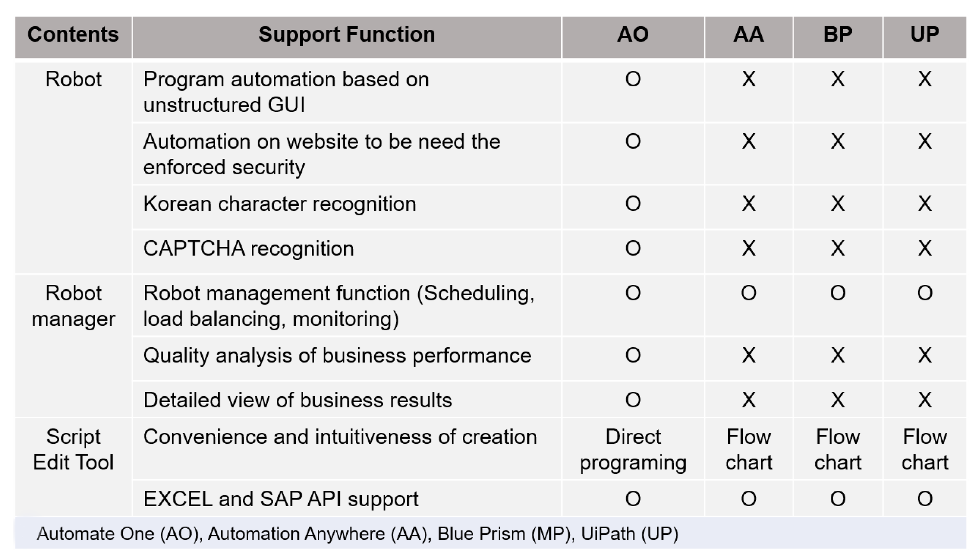Select Automation on website enforced security row

322,154
